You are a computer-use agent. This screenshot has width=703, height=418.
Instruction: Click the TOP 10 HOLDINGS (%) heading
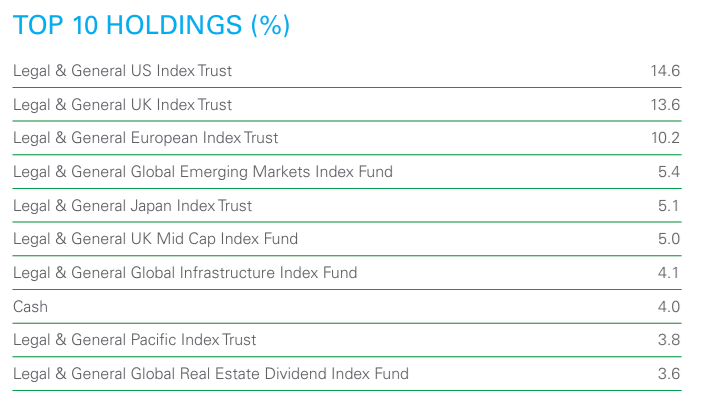(x=151, y=26)
